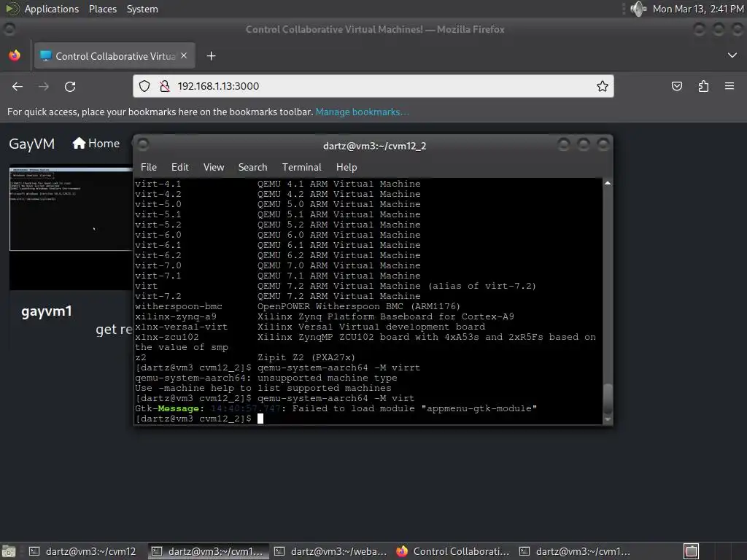
Task: Select the Control Collaborative Virtual Machines tab
Action: (115, 56)
